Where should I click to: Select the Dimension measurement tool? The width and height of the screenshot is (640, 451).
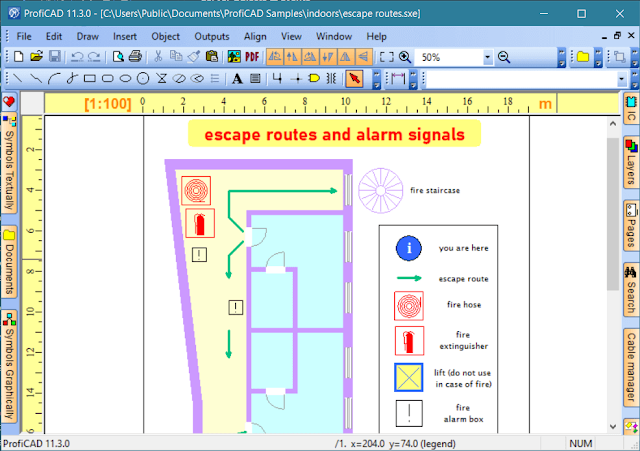[x=398, y=78]
